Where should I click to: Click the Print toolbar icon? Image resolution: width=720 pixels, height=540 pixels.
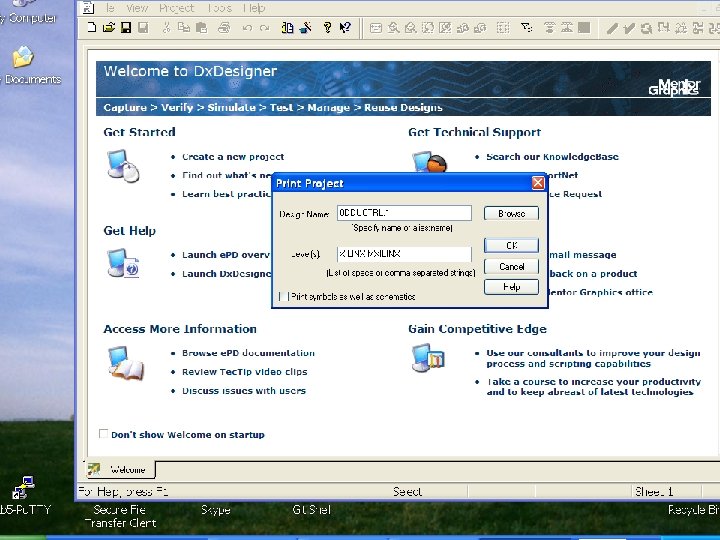pyautogui.click(x=224, y=28)
